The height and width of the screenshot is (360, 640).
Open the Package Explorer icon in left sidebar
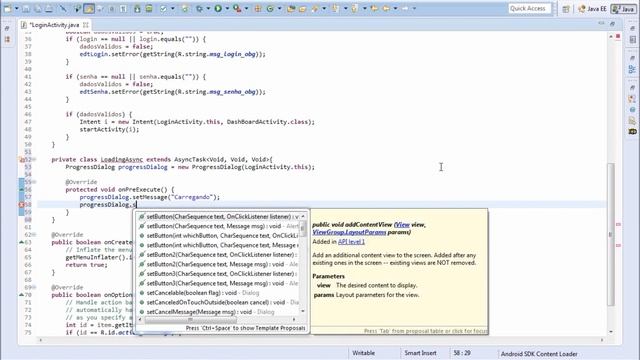7,39
